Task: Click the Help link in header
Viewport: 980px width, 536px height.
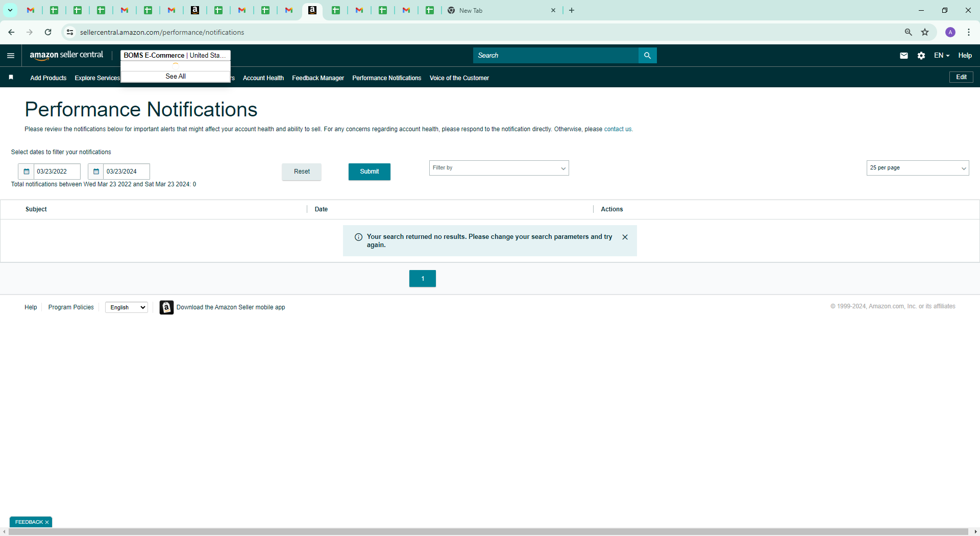Action: [x=965, y=56]
